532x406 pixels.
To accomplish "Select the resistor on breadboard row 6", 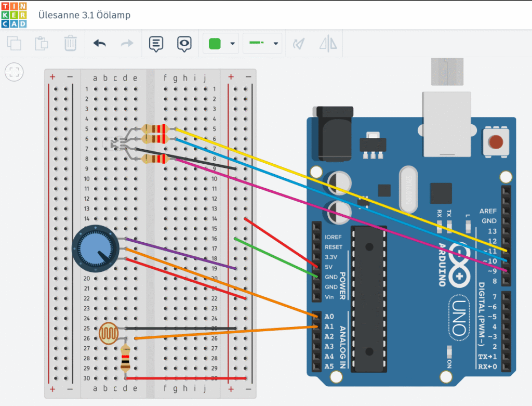I will click(x=155, y=138).
